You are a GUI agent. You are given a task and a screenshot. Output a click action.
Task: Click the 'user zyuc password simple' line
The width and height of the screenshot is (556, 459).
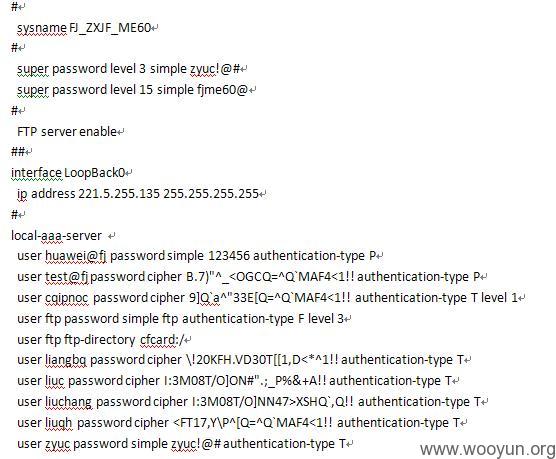[181, 444]
